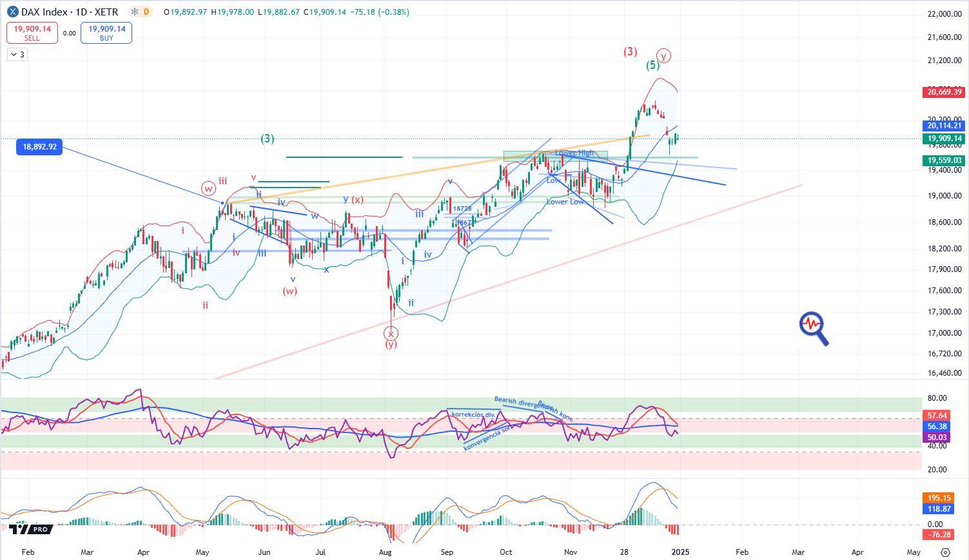Click the 21,200.00 price scale label

click(944, 61)
